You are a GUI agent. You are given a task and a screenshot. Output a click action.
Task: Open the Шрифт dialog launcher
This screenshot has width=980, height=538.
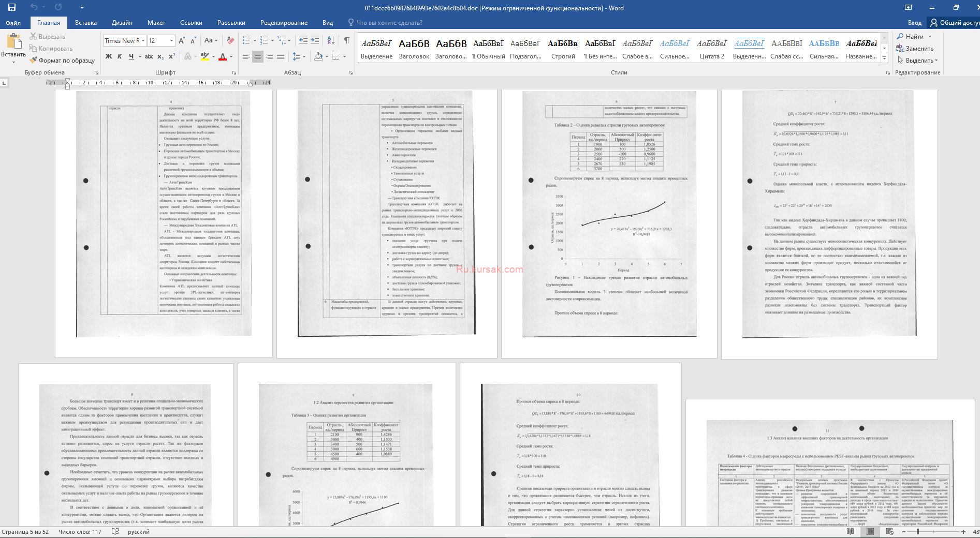pyautogui.click(x=234, y=73)
